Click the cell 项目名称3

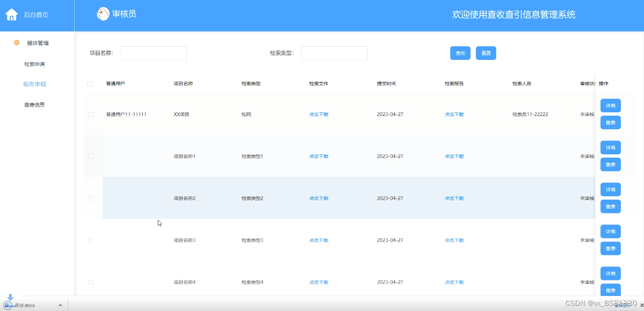point(185,240)
